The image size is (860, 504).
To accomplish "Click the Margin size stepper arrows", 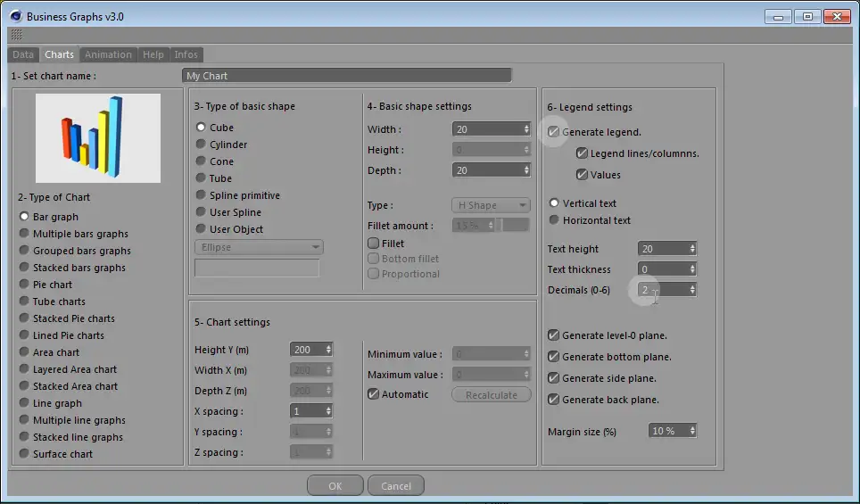I will tap(692, 431).
